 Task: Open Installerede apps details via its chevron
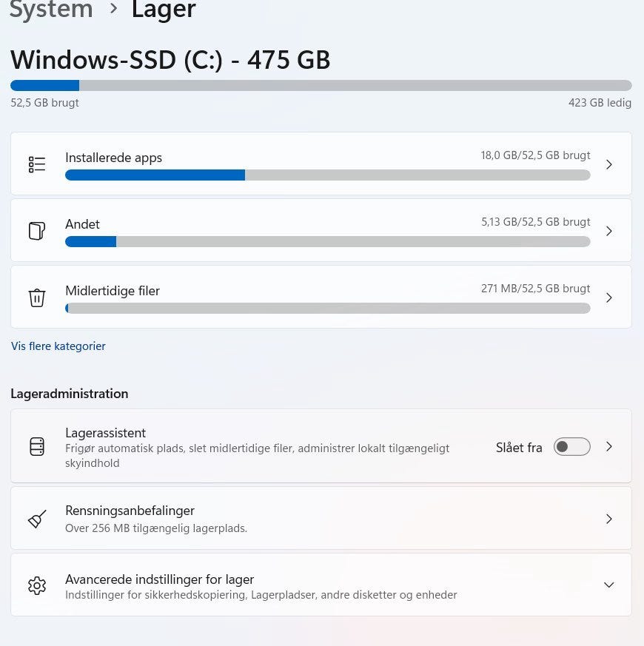click(609, 164)
